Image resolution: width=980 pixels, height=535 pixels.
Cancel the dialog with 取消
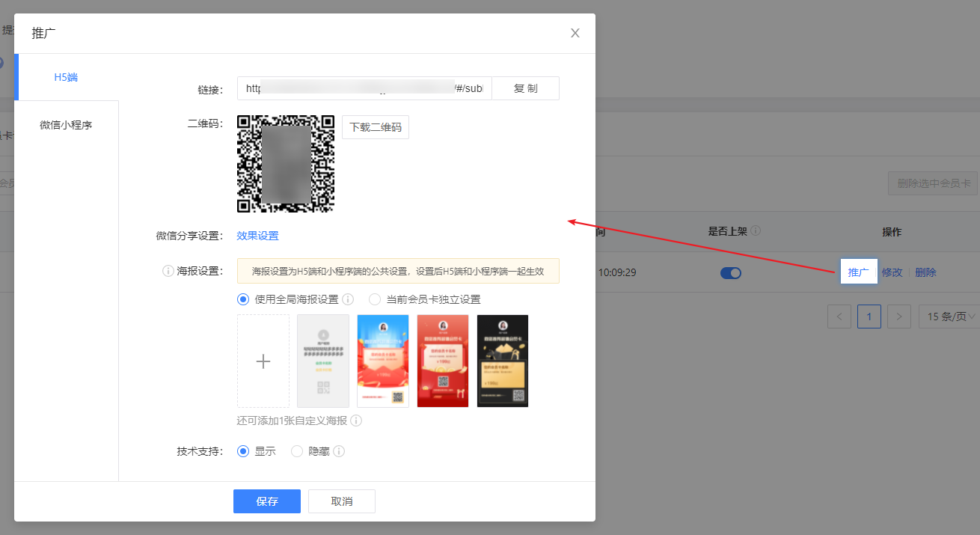(342, 501)
